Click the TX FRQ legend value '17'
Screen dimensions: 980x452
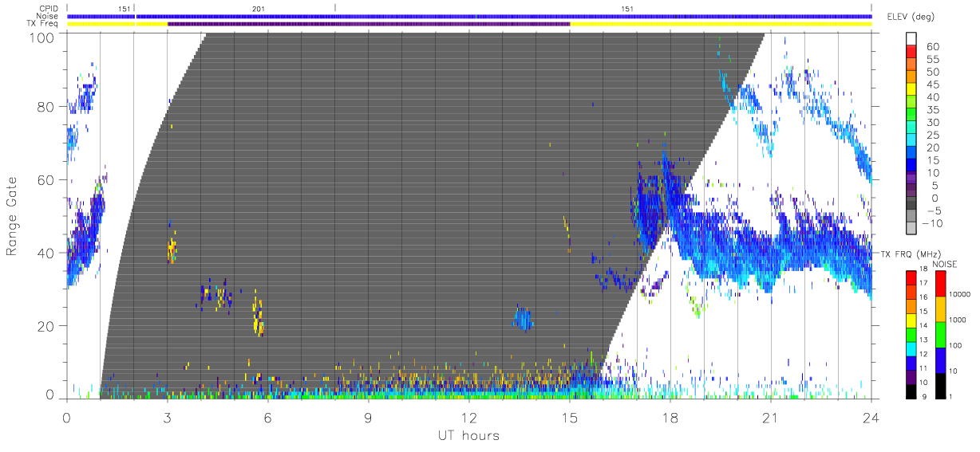coord(923,283)
